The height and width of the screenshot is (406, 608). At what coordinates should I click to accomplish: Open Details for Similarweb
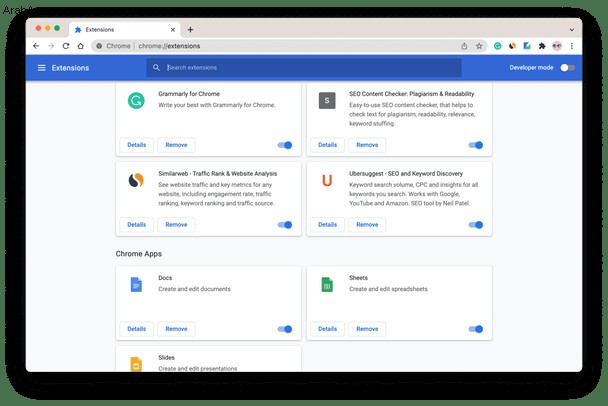(x=136, y=225)
